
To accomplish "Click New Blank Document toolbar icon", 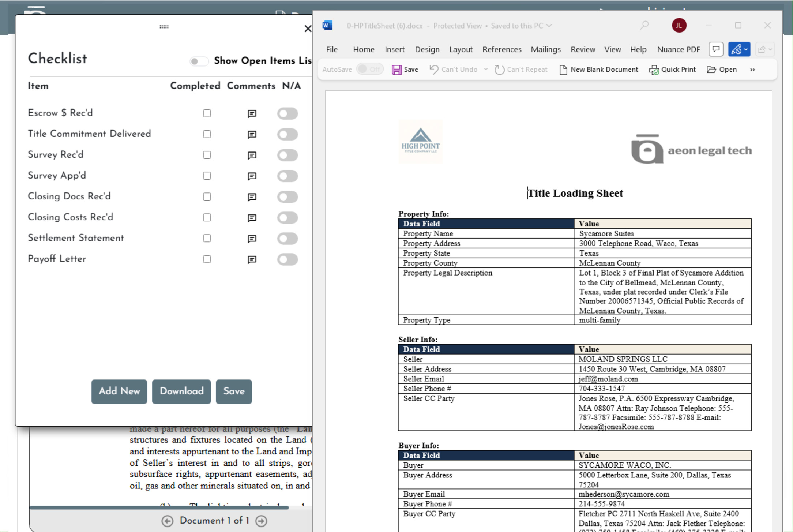I will coord(563,70).
